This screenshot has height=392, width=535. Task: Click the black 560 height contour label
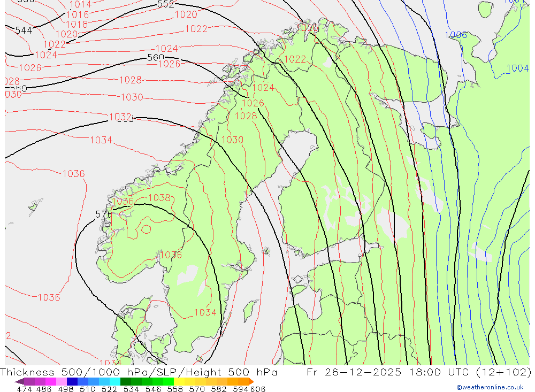click(156, 58)
